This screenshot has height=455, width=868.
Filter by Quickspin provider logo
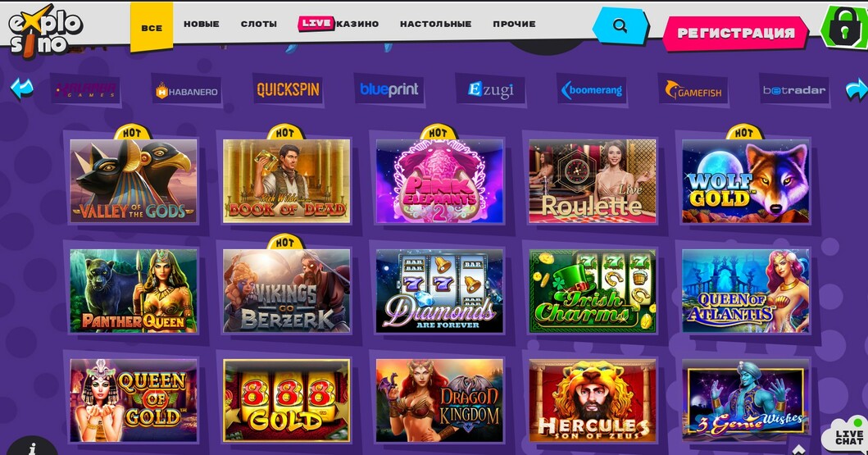[x=288, y=89]
